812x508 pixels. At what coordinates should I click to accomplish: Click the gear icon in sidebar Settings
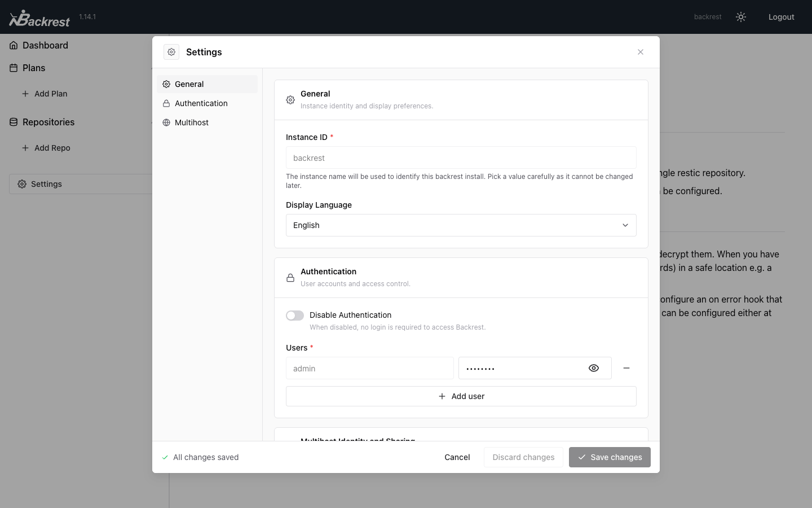click(x=22, y=184)
